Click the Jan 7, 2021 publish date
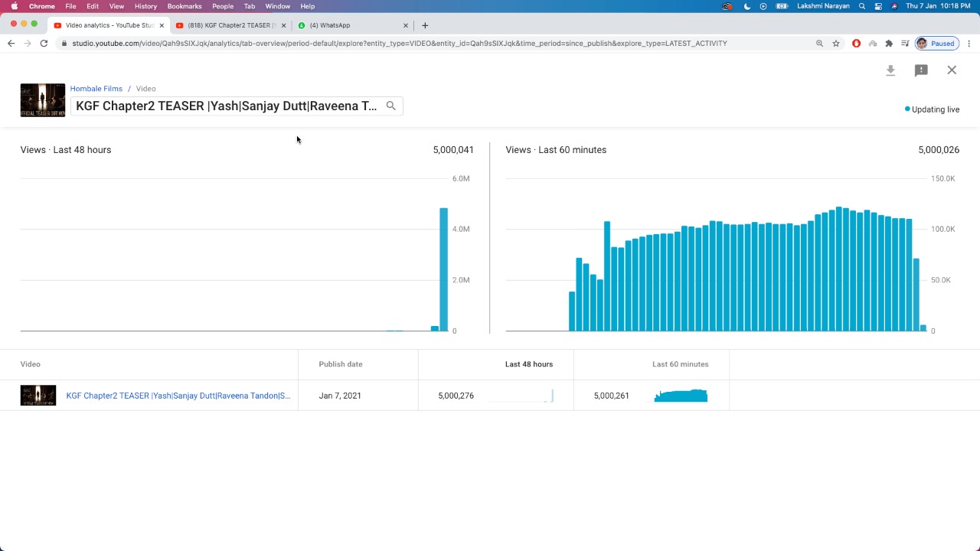The height and width of the screenshot is (551, 980). pyautogui.click(x=340, y=396)
